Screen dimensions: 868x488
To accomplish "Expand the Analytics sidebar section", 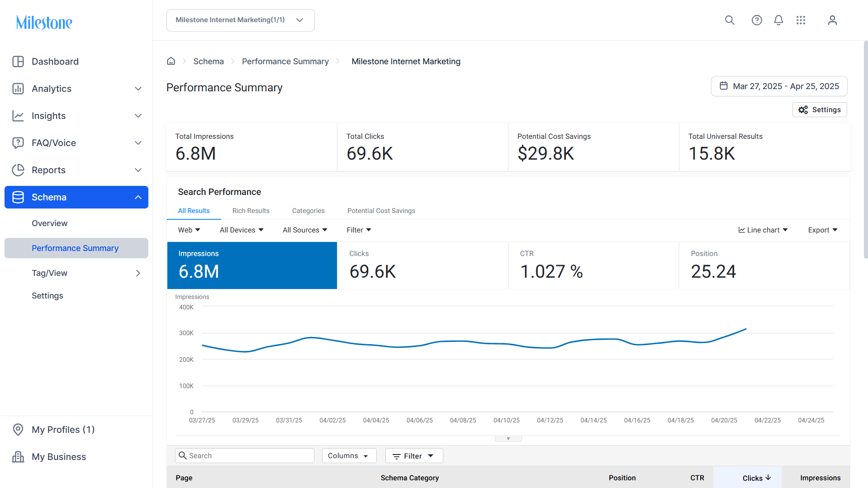I will (76, 89).
